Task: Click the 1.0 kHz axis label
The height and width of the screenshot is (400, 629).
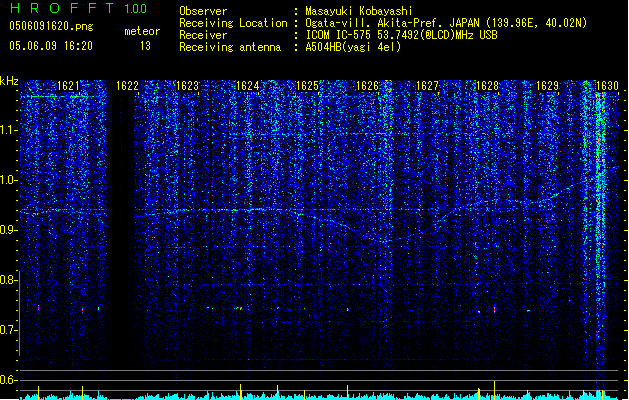Action: click(x=9, y=180)
